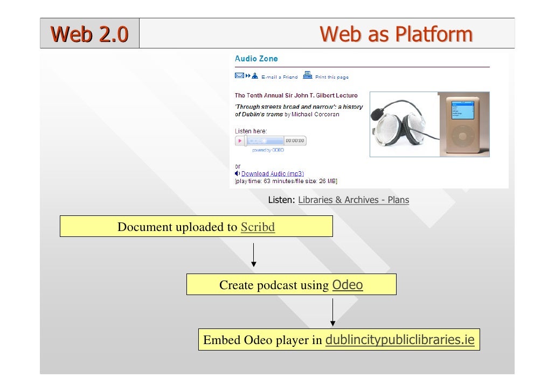Select the play time and file size text

[x=286, y=181]
